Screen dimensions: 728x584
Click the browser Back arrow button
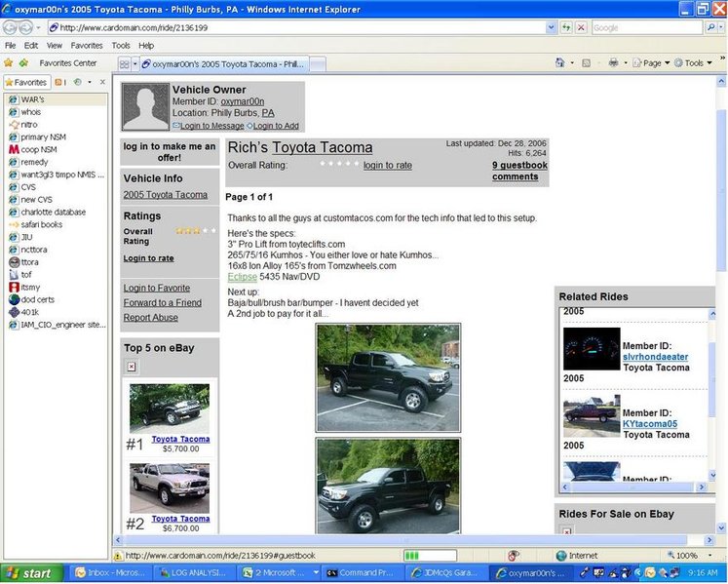tap(10, 27)
